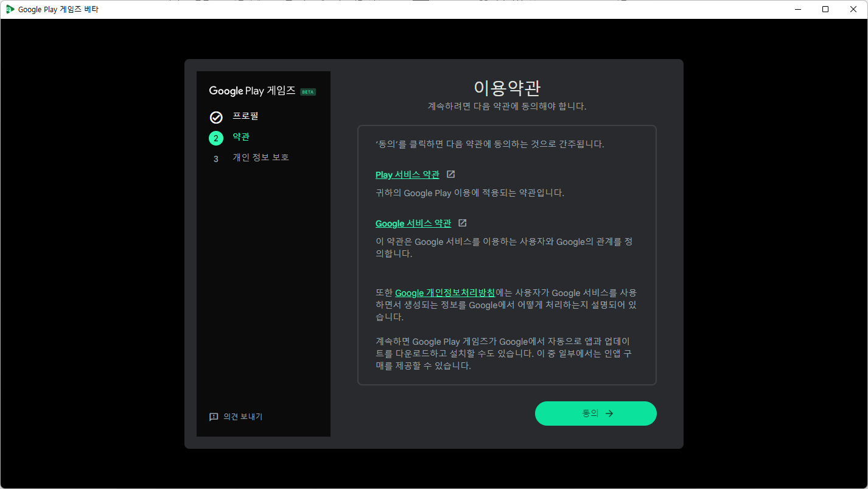Click the completed checkmark icon for 프로필
Viewport: 868px width, 489px height.
click(x=216, y=118)
